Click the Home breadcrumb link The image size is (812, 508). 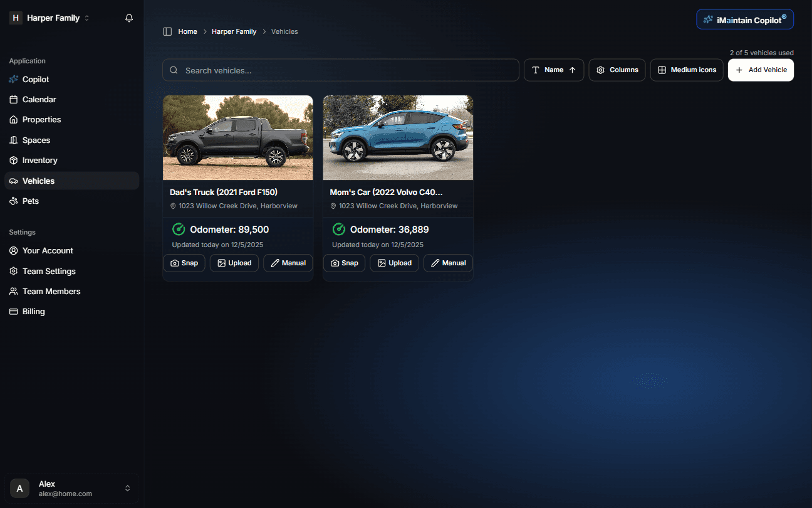coord(187,31)
